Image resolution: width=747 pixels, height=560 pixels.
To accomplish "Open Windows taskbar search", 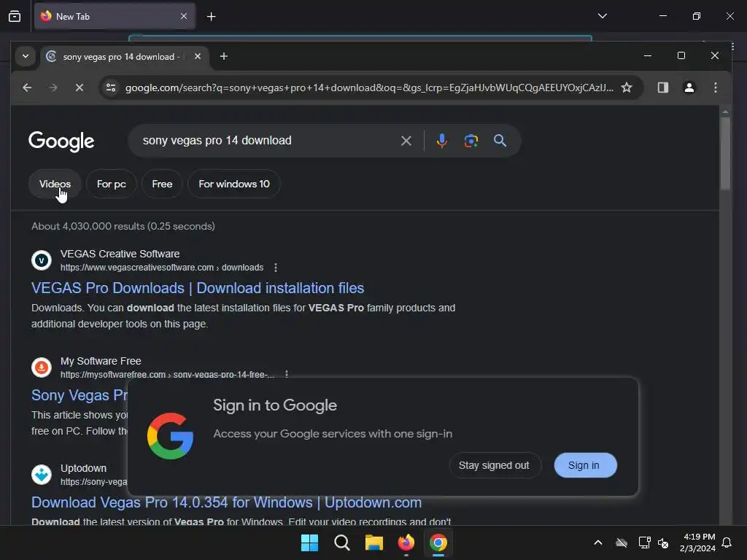I will tap(341, 542).
